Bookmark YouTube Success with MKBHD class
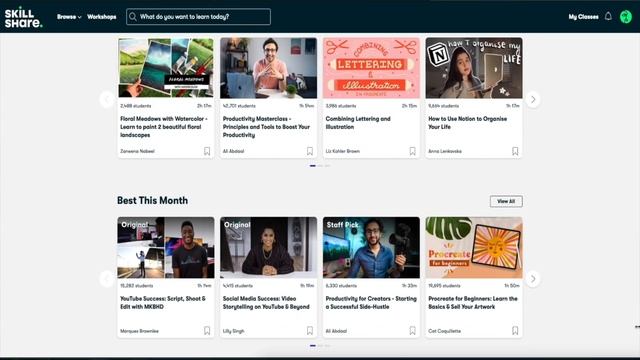Image resolution: width=640 pixels, height=360 pixels. pyautogui.click(x=207, y=331)
